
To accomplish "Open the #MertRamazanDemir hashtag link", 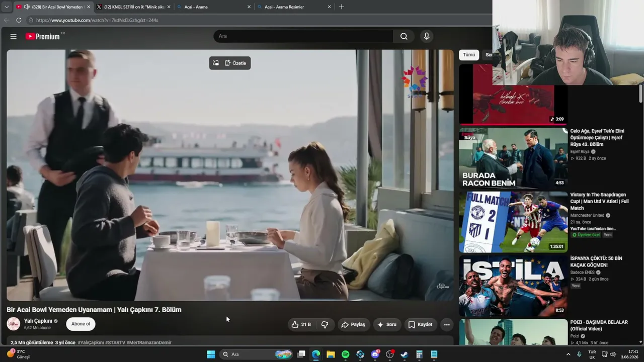I will (x=149, y=342).
